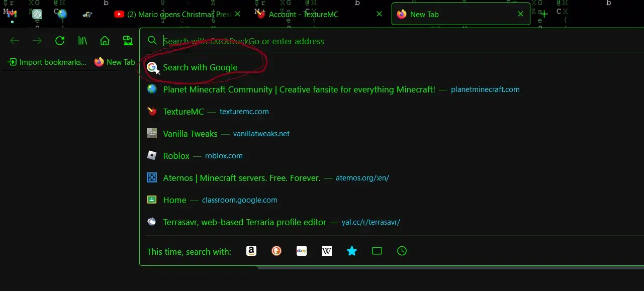Click the Vanilla Tweaks favicon in suggestions
The image size is (644, 291).
click(x=152, y=133)
